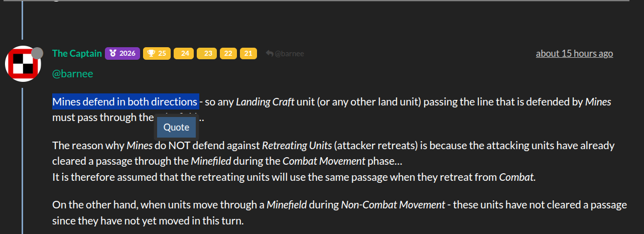Click the "about 15 hours ago" timestamp
644x234 pixels.
pyautogui.click(x=574, y=53)
